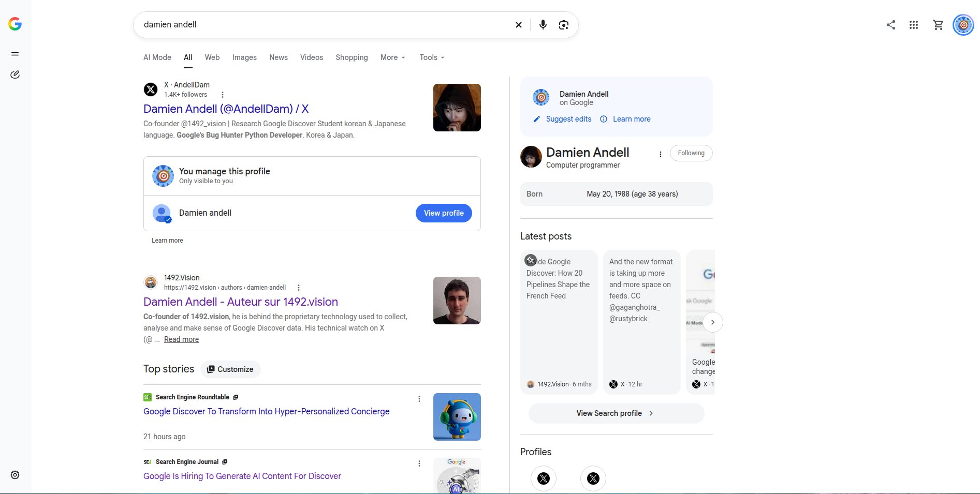The height and width of the screenshot is (494, 980).
Task: Open Google Is Hiring AI Content story
Action: click(242, 476)
